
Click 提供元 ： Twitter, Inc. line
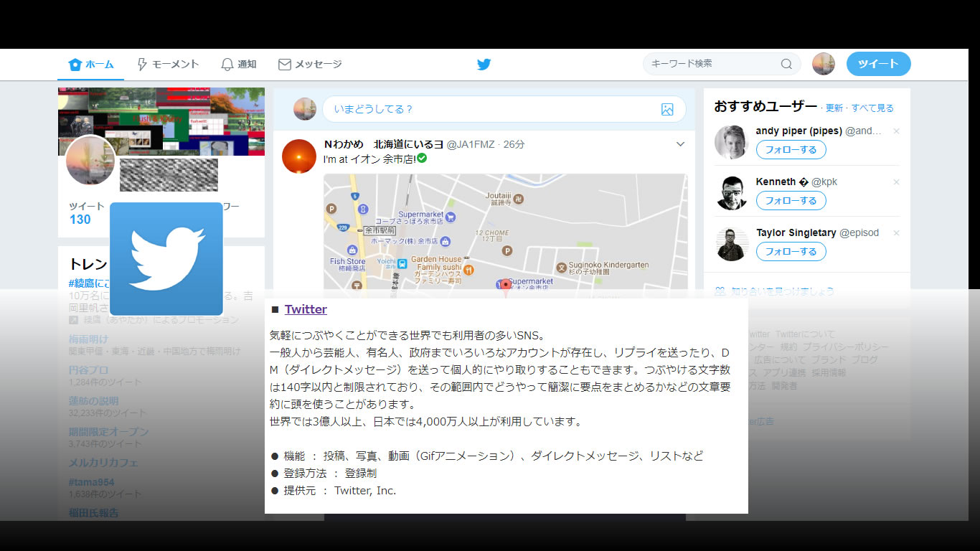334,491
